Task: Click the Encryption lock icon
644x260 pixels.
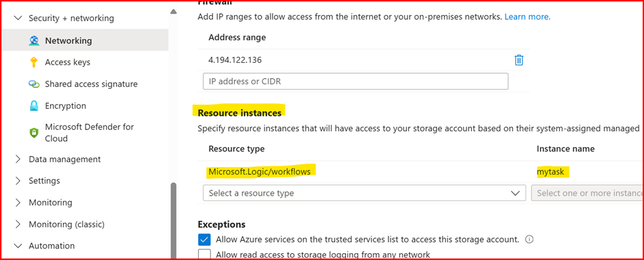Action: click(34, 106)
